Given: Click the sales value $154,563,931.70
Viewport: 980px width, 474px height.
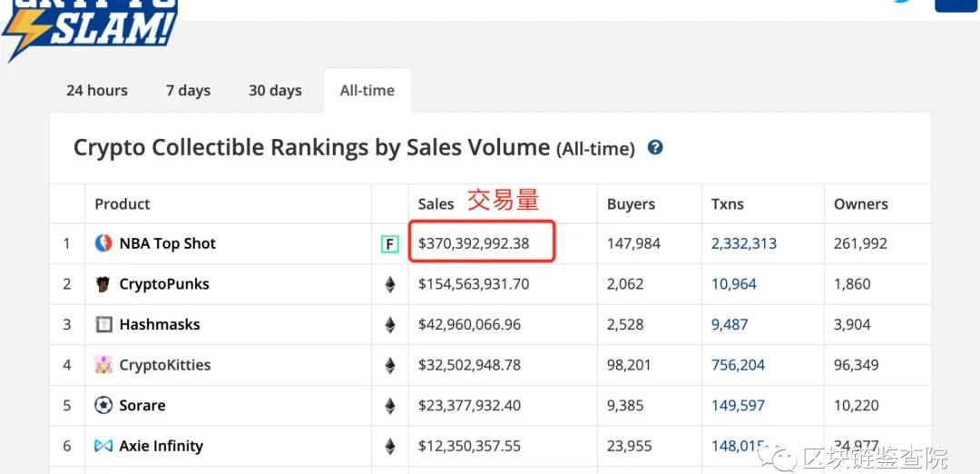Looking at the screenshot, I should pyautogui.click(x=474, y=284).
